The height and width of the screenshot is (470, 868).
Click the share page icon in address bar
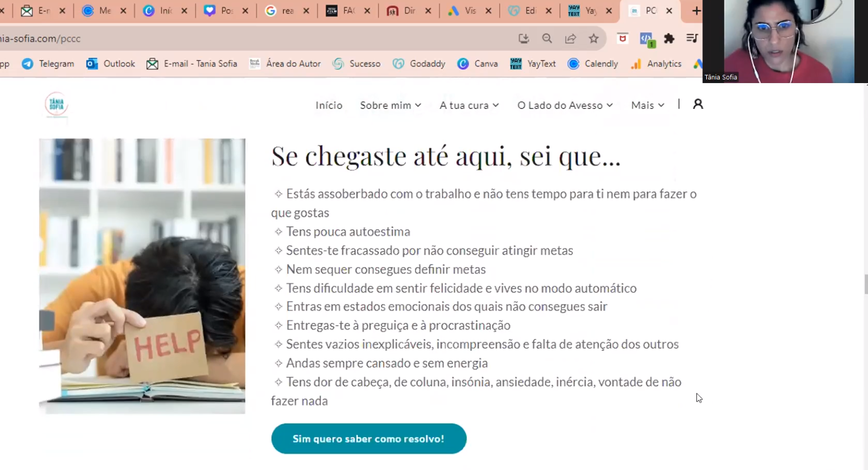(570, 38)
